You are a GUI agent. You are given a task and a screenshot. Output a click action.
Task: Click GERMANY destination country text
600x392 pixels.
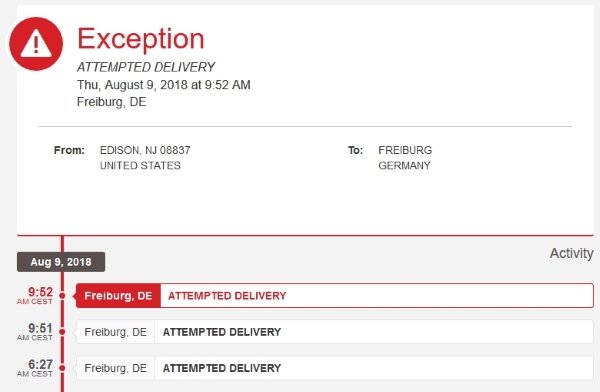(404, 165)
